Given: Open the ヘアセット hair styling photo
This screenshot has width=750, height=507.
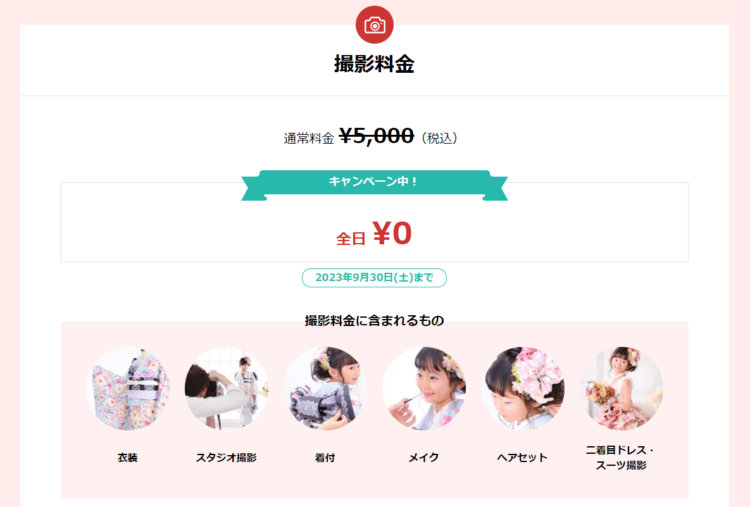Looking at the screenshot, I should (x=523, y=388).
